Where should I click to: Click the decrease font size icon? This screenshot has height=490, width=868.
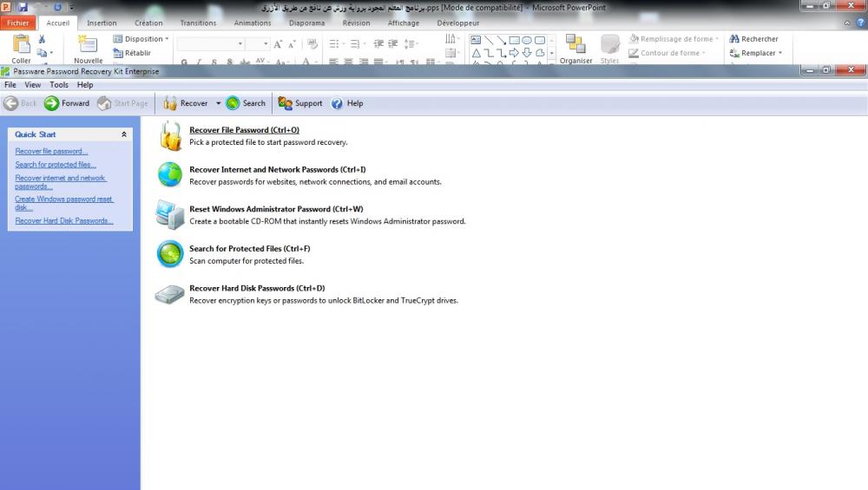(292, 43)
